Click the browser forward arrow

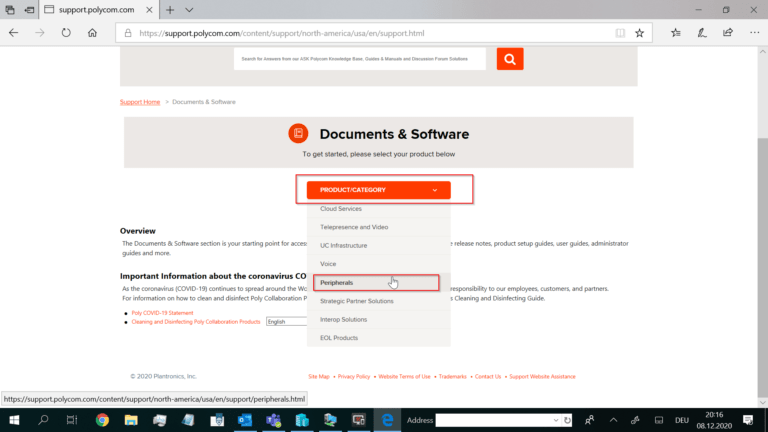click(x=40, y=33)
